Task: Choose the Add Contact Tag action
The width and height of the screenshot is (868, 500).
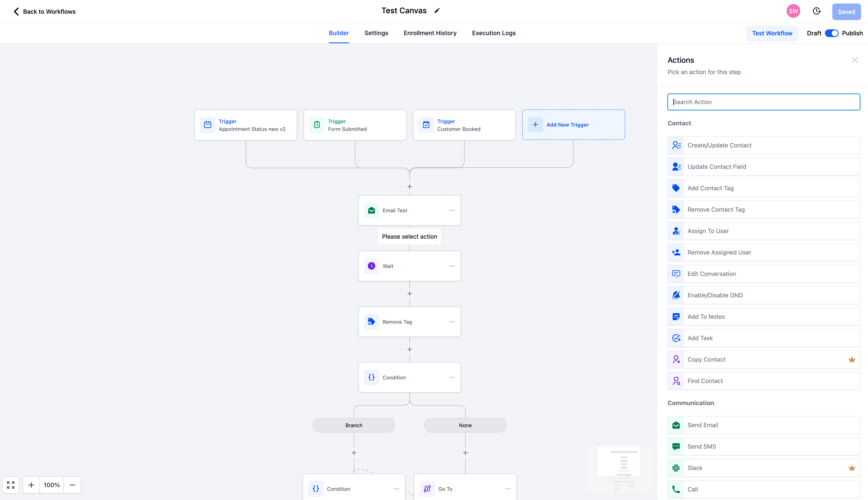Action: click(763, 188)
